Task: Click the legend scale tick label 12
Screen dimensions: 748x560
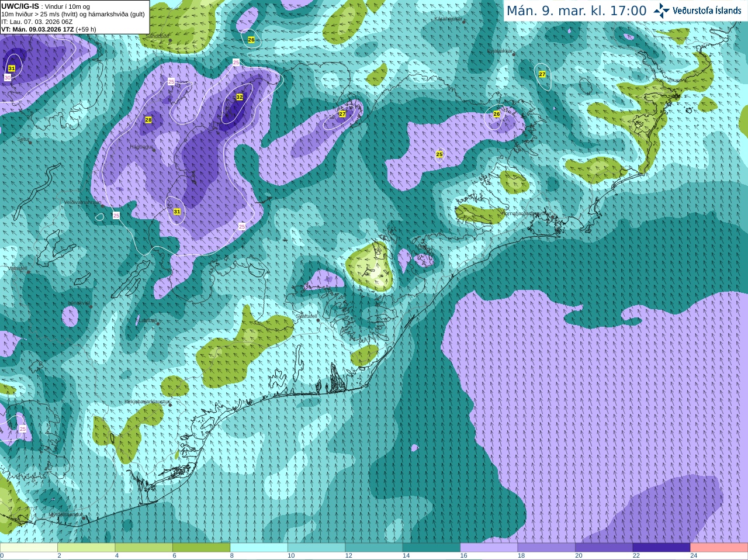Action: pyautogui.click(x=349, y=556)
